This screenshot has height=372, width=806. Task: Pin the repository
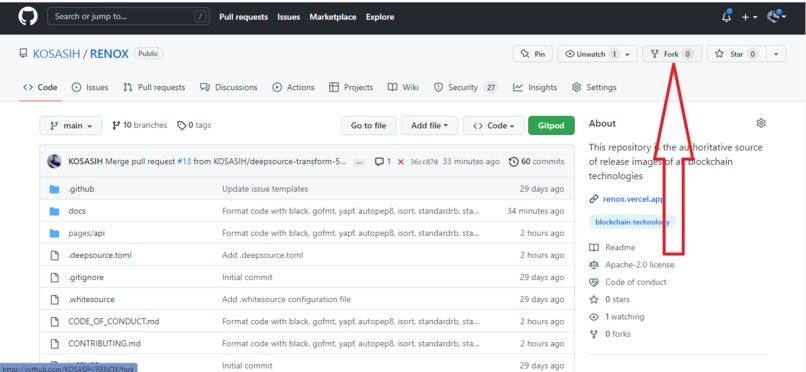pyautogui.click(x=533, y=54)
